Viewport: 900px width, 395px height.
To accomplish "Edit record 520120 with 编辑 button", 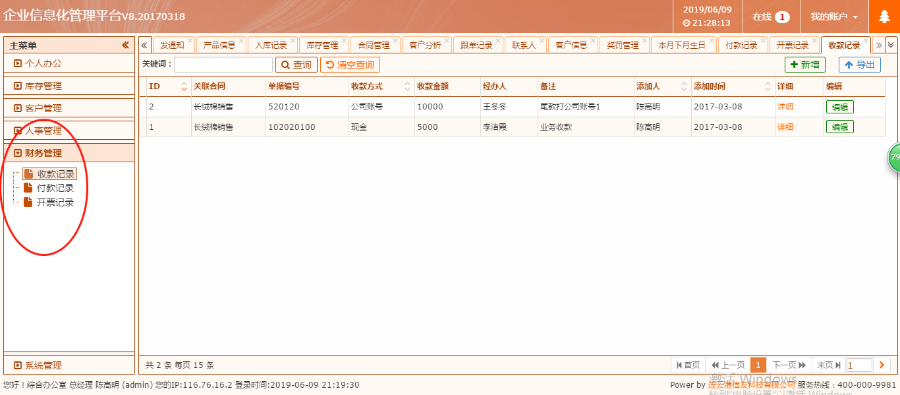I will click(x=840, y=107).
